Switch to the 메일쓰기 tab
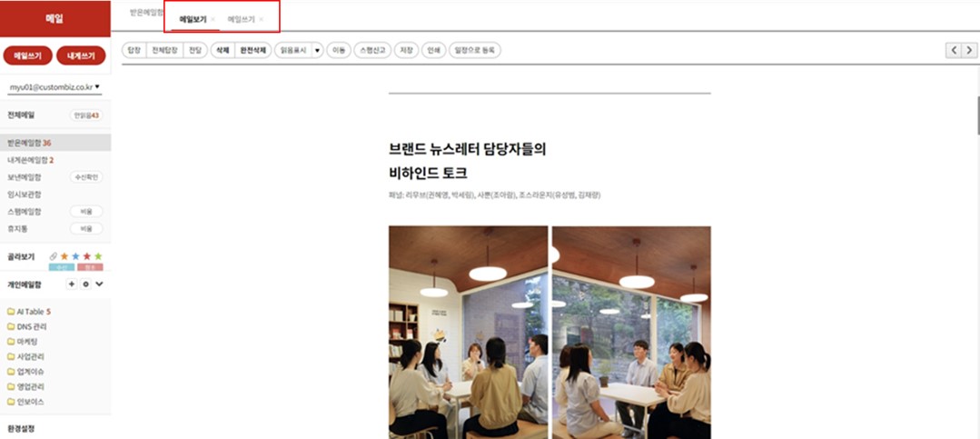980x439 pixels. [242, 19]
